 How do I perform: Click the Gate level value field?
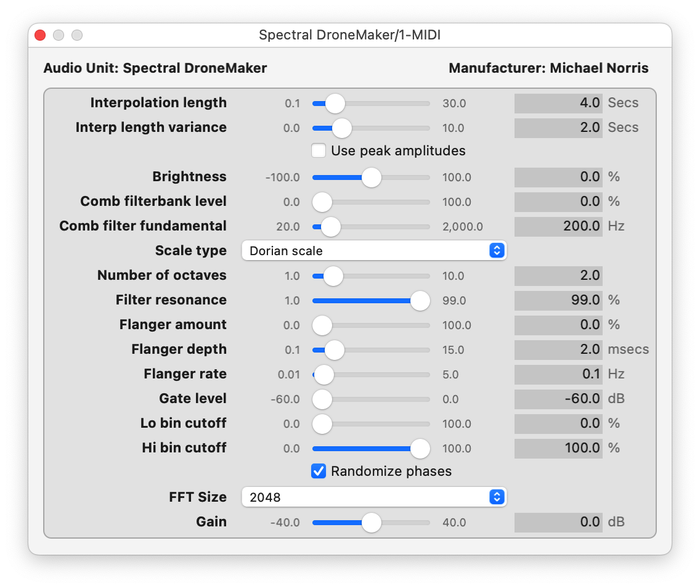558,399
